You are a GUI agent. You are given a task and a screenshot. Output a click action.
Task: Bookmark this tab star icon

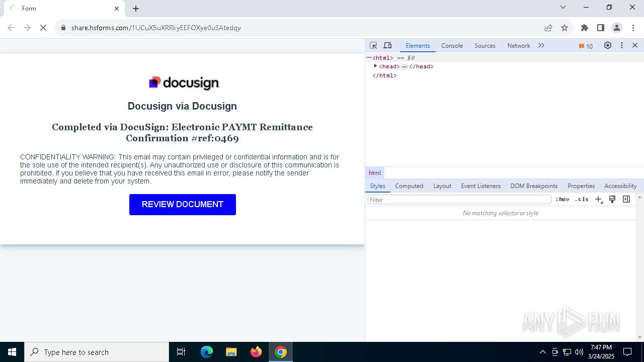[565, 28]
